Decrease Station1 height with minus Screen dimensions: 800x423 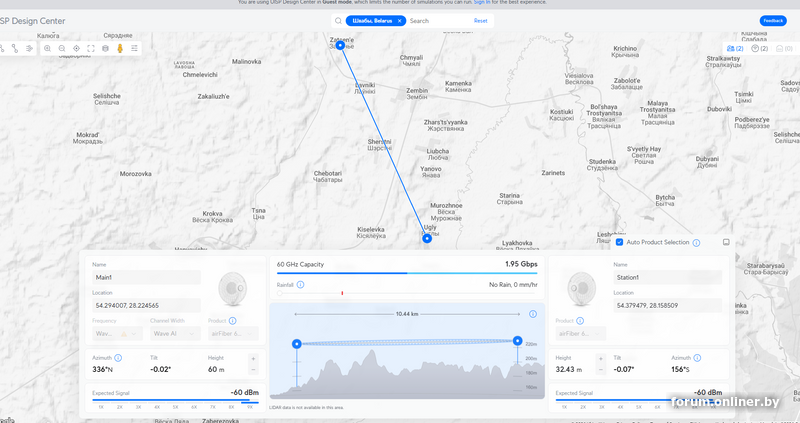point(601,369)
